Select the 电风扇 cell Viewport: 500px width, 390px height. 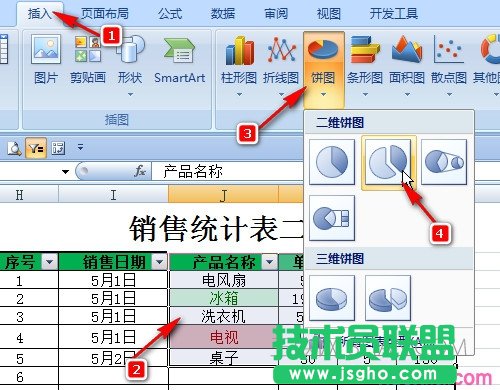tap(224, 280)
